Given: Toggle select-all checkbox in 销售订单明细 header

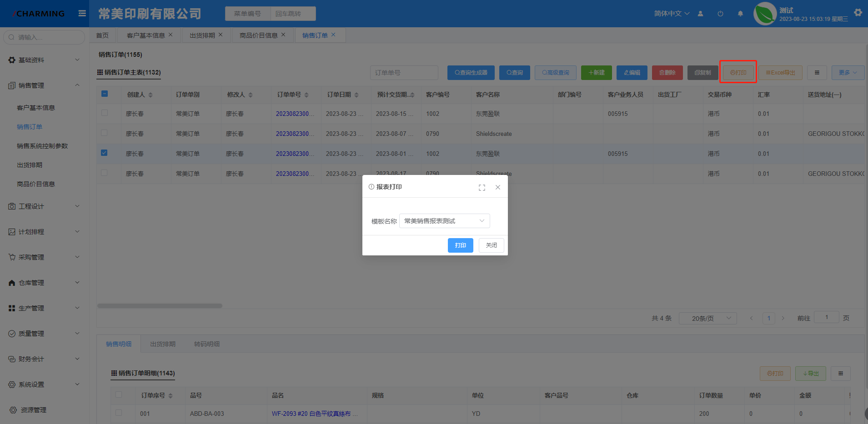Looking at the screenshot, I should pyautogui.click(x=119, y=394).
